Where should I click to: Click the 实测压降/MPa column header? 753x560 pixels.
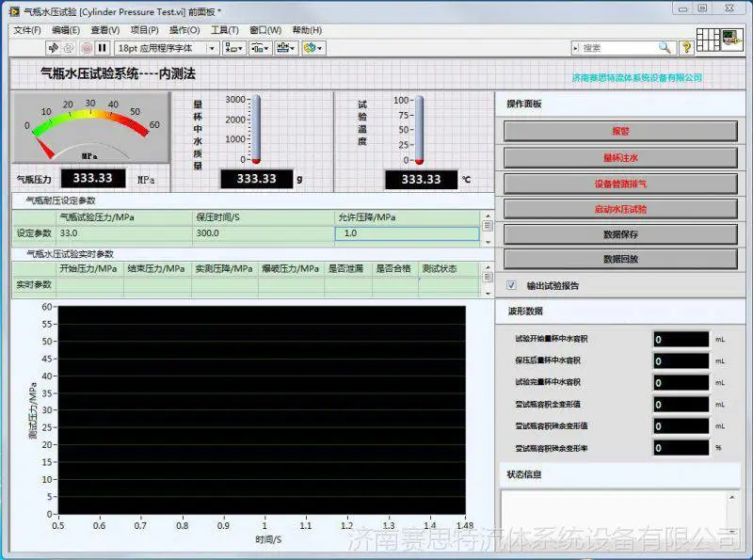coord(224,269)
